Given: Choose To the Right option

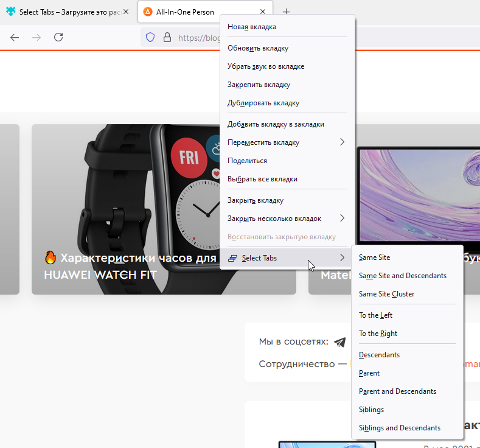Looking at the screenshot, I should 407,334.
